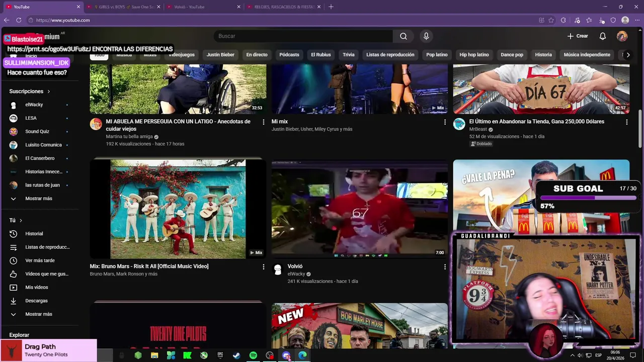Open the El Canserbero subscription
Screen dimensions: 644x362
point(39,158)
